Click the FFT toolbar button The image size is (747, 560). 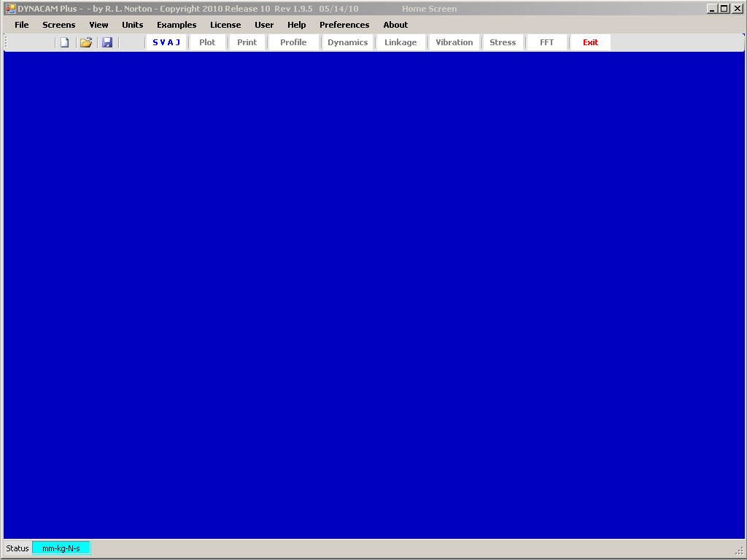[x=547, y=42]
